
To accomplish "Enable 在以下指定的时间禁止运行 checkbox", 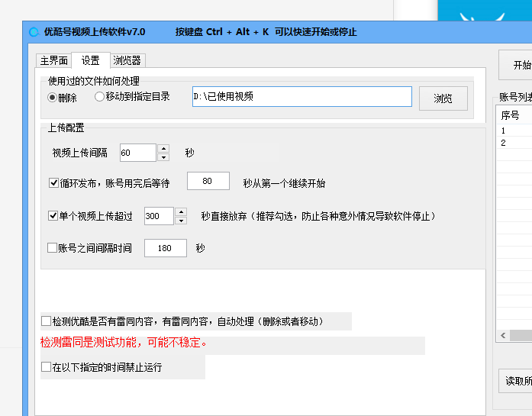I will 46,367.
